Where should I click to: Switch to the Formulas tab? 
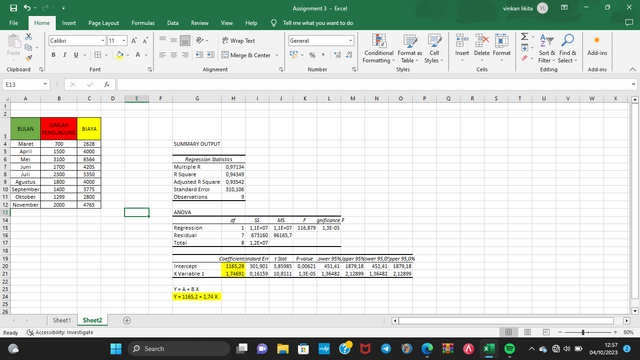[x=143, y=23]
